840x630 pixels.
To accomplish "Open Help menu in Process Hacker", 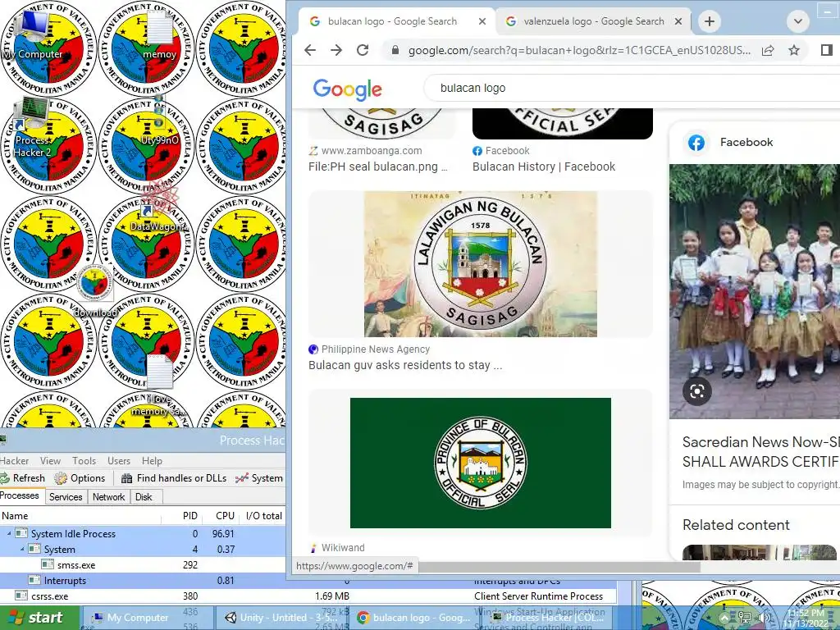I will point(152,461).
